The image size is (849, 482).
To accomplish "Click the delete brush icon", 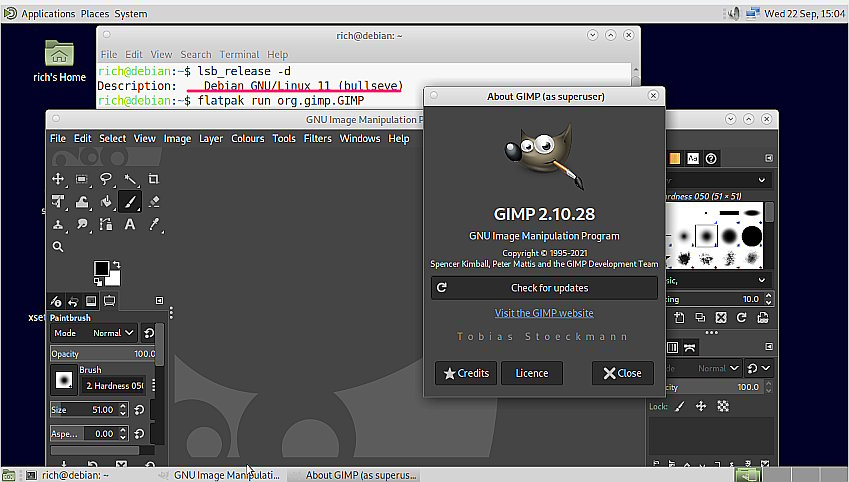I will click(721, 318).
